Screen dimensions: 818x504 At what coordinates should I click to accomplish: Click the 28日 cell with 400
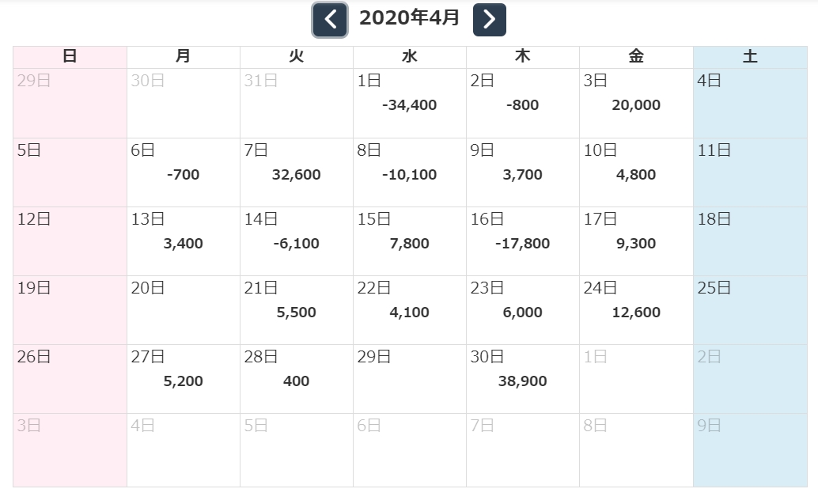click(296, 380)
